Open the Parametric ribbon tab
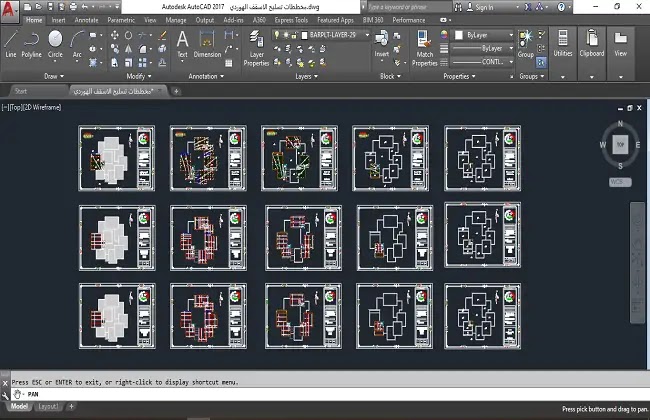The image size is (650, 420). click(121, 20)
